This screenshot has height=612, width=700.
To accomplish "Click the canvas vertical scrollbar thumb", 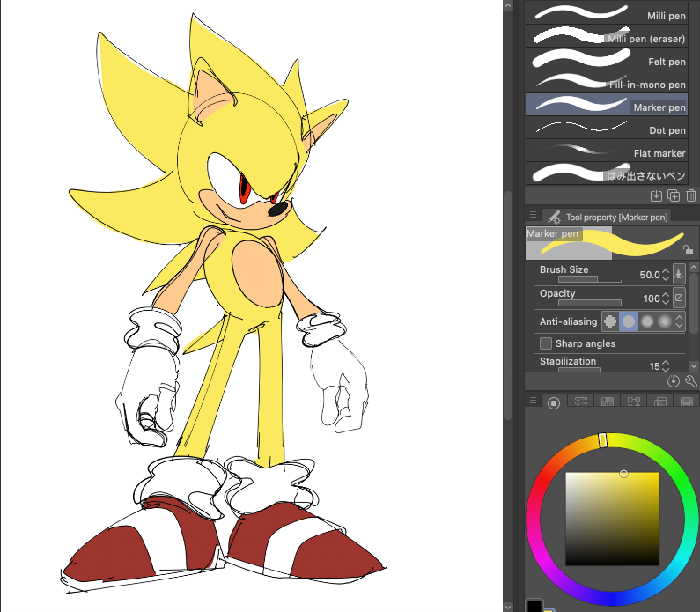I will (508, 306).
